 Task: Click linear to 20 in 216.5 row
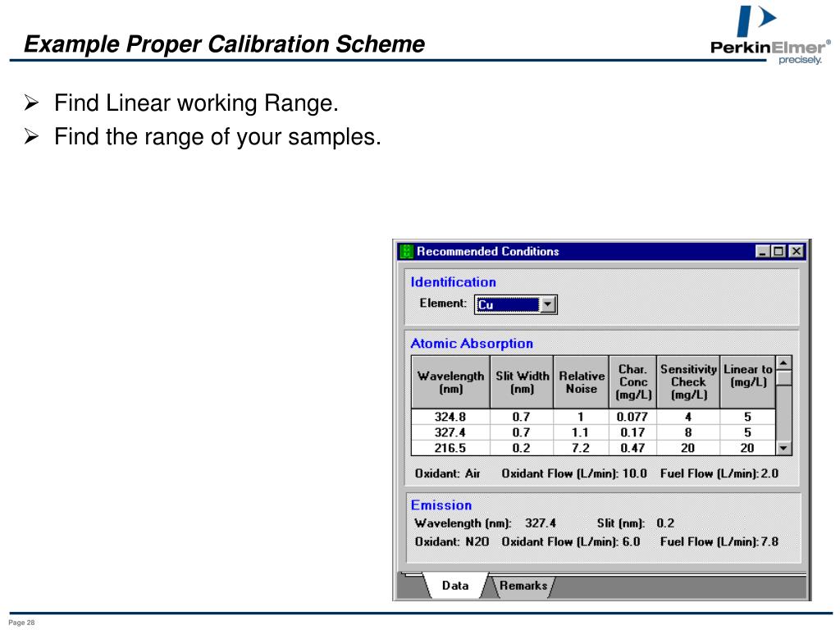[x=748, y=448]
